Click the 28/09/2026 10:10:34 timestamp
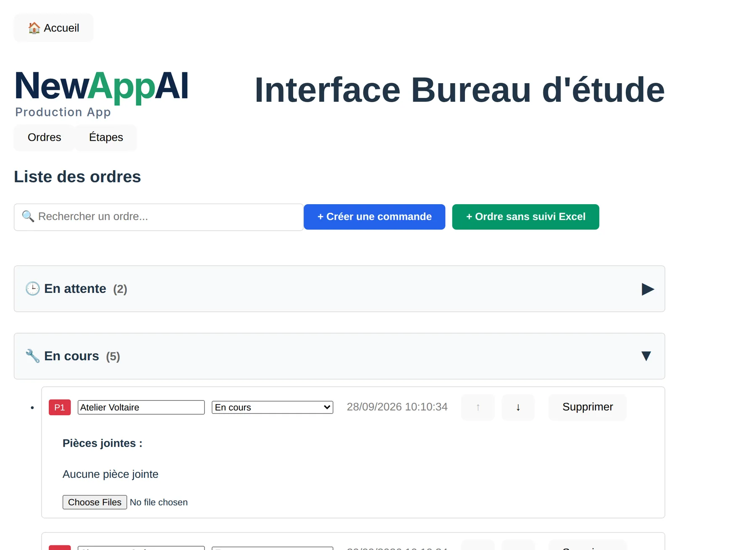The width and height of the screenshot is (756, 550). (397, 407)
